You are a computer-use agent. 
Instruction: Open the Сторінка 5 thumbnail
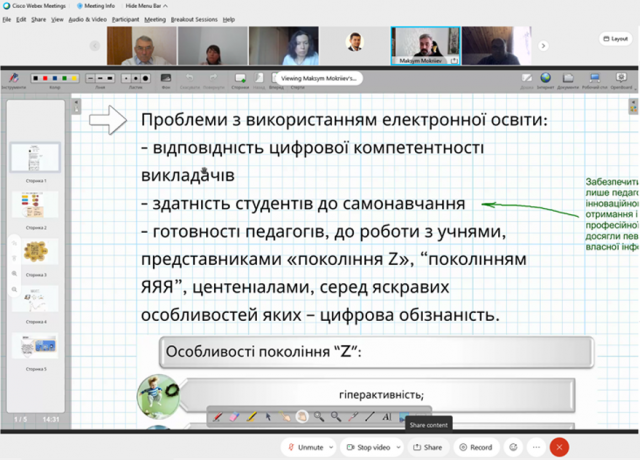(x=35, y=346)
